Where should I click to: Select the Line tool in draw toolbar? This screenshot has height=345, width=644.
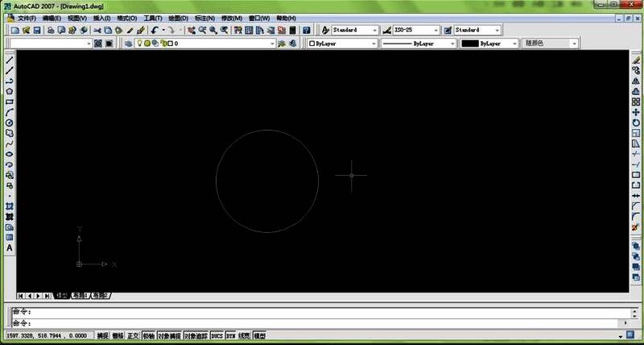point(10,60)
